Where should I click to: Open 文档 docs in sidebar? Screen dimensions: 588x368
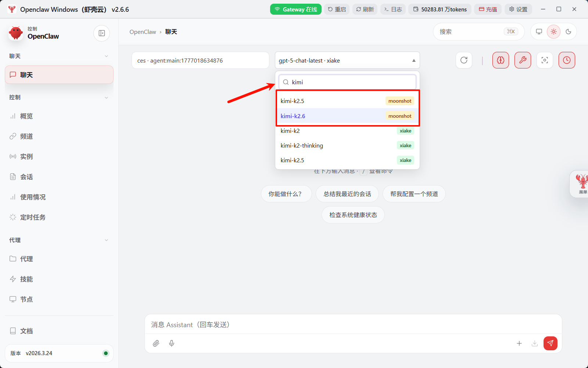59,331
